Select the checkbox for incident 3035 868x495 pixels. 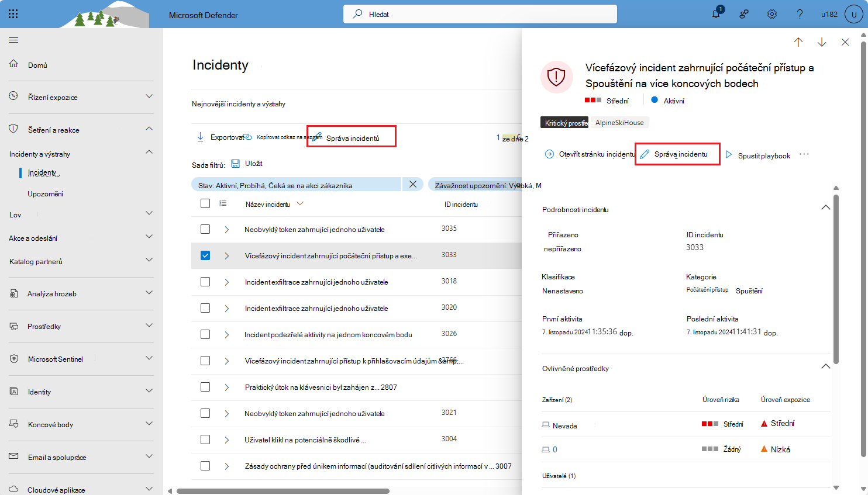[205, 229]
